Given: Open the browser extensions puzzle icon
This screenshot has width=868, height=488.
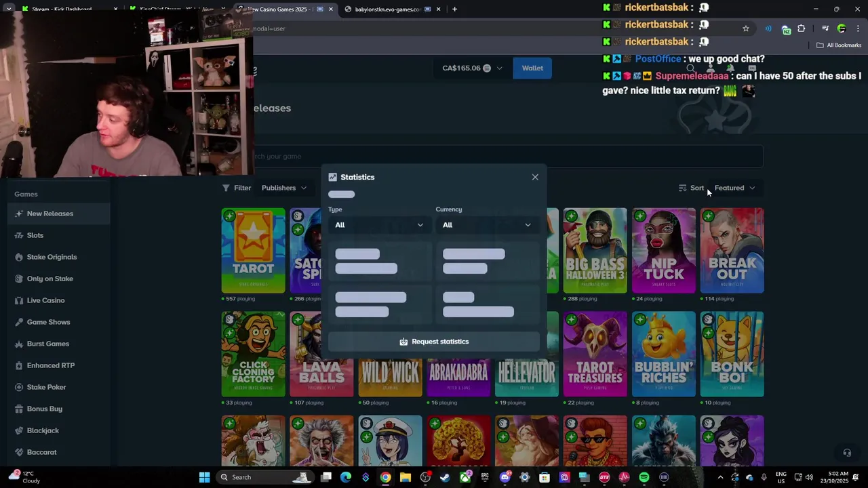Looking at the screenshot, I should (x=802, y=28).
